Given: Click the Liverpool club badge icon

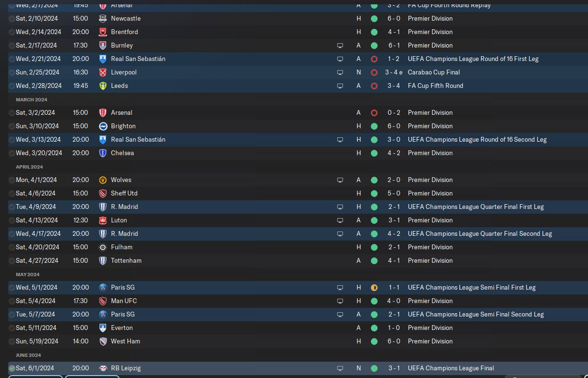Looking at the screenshot, I should 102,72.
